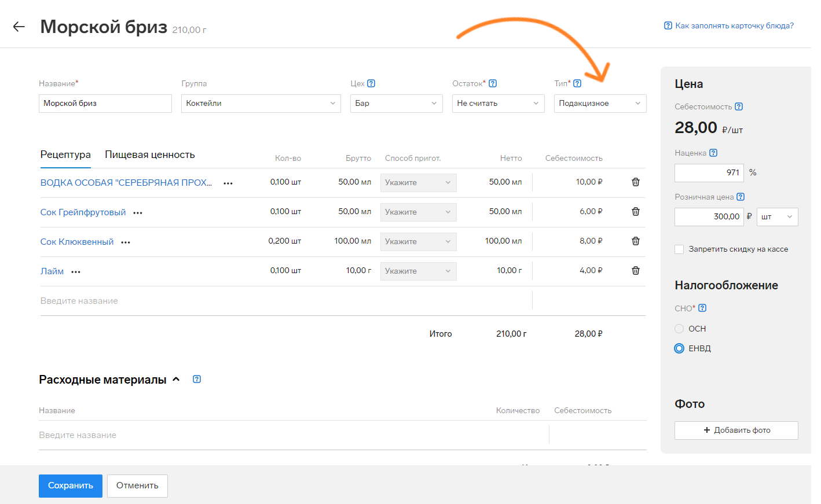The height and width of the screenshot is (504, 821).
Task: Open the more-options dots for Сок Клюквенный
Action: pos(126,242)
